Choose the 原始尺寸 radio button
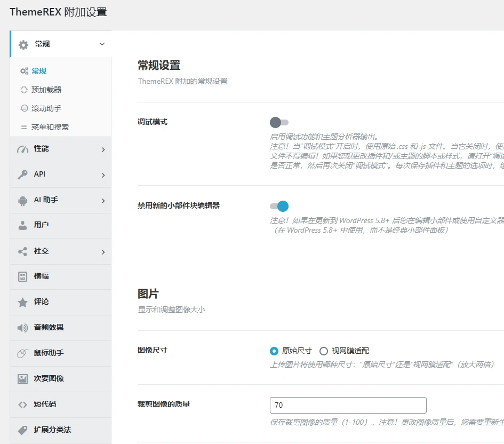 273,351
